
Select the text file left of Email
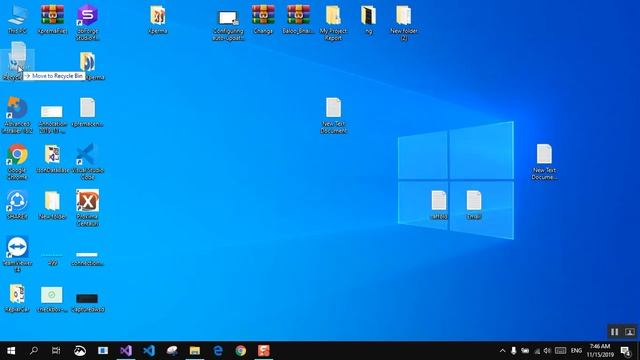[439, 204]
